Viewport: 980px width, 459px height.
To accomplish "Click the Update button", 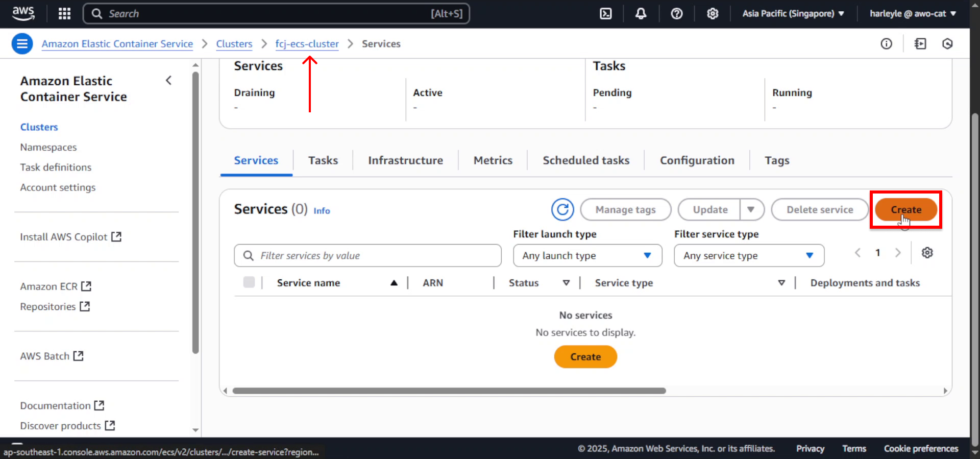I will tap(710, 209).
